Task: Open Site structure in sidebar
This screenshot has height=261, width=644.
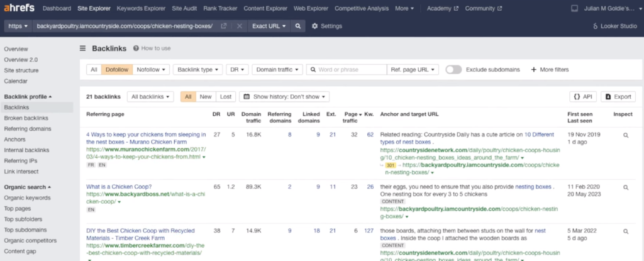Action: (x=21, y=70)
